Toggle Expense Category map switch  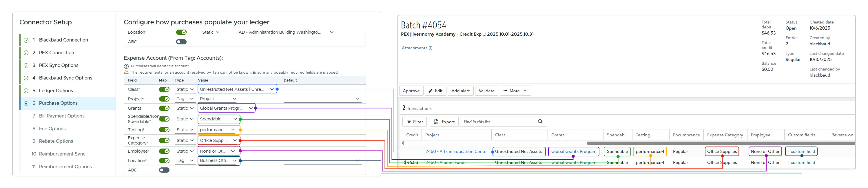point(164,141)
